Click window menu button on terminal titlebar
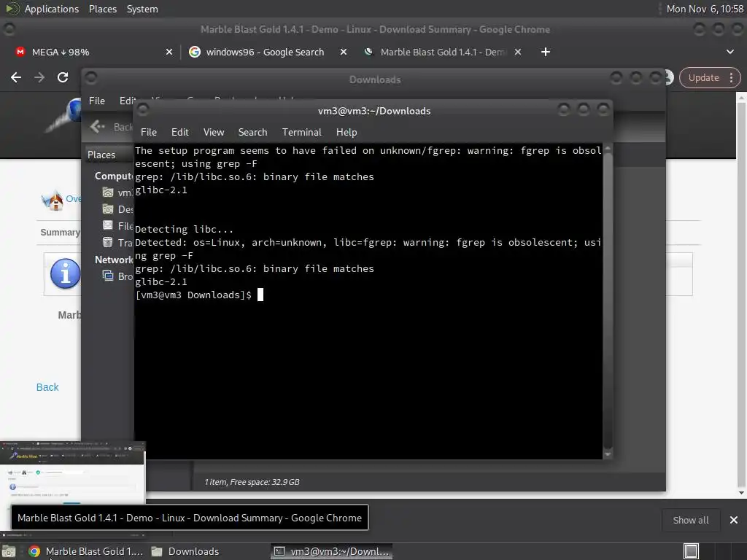Viewport: 747px width, 560px height. click(142, 110)
